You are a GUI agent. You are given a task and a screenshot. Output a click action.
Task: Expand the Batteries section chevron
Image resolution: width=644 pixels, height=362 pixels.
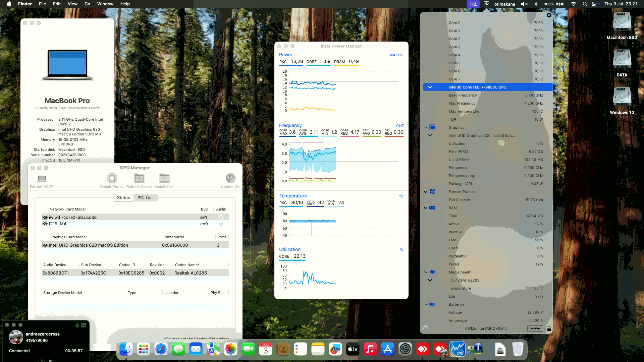(x=425, y=304)
